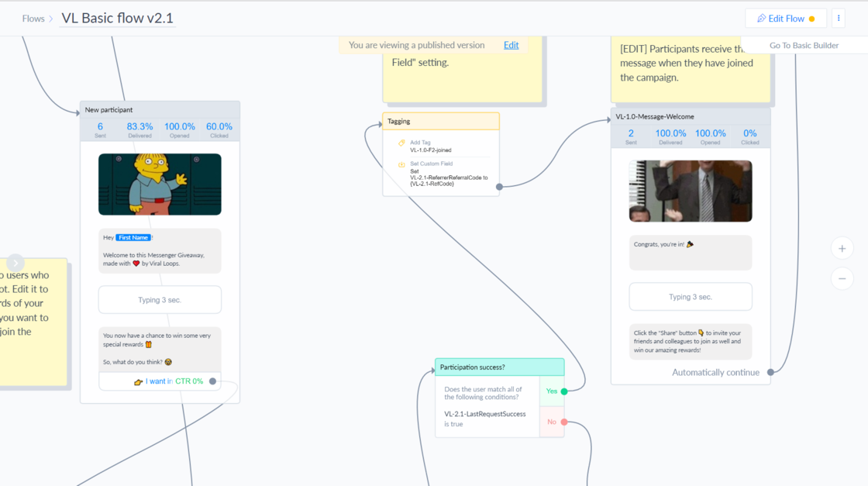Select the First Name variable chip
Image resolution: width=868 pixels, height=486 pixels.
pyautogui.click(x=132, y=237)
